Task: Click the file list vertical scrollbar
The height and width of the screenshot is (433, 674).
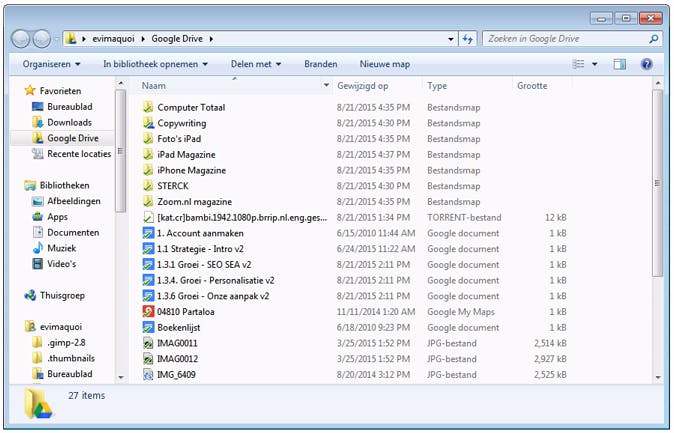Action: tap(656, 180)
